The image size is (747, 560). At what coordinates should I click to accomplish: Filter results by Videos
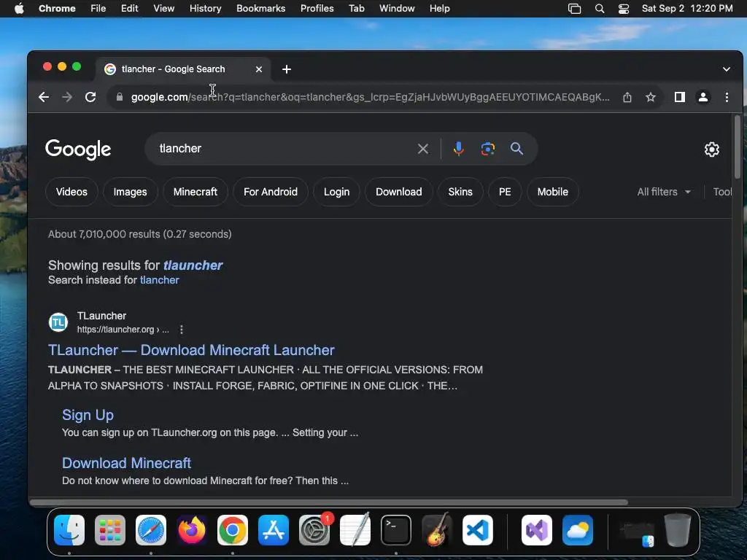71,192
